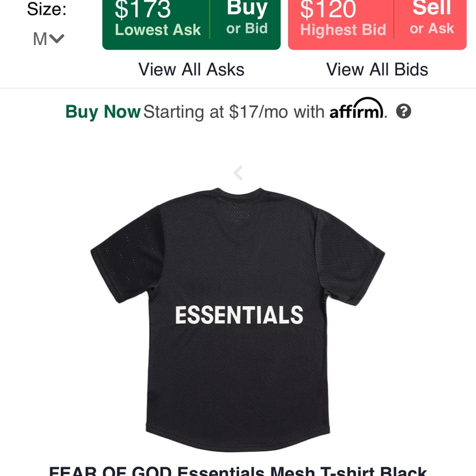Open the FEAR OF GOD Essentials product title
This screenshot has width=476, height=476.
[238, 471]
